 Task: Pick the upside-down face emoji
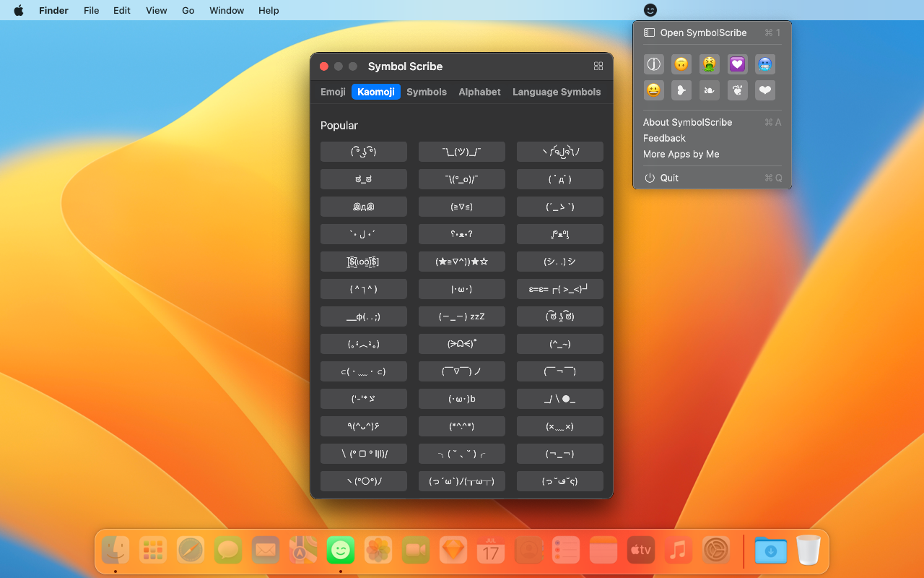pos(681,64)
